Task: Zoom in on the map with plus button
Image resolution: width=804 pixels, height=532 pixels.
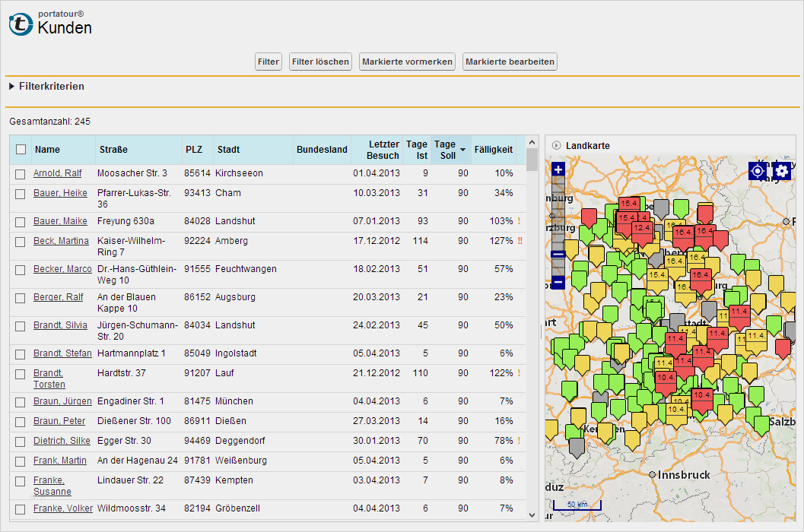Action: [558, 169]
